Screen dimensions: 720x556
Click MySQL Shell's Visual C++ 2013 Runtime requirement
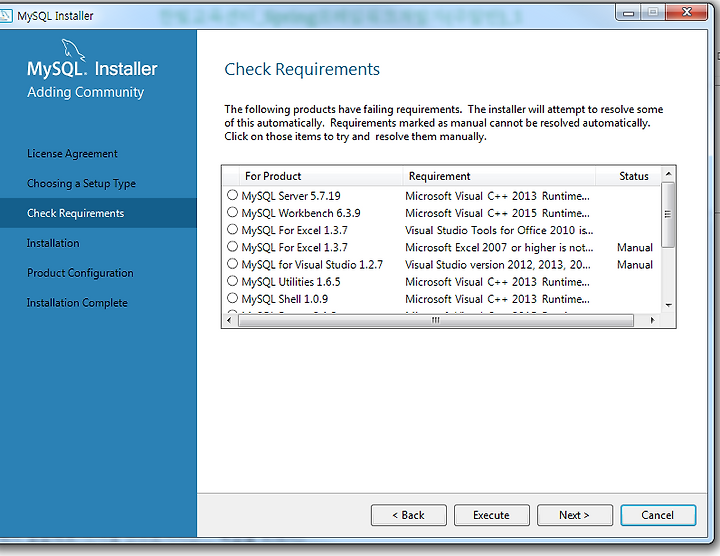pos(497,299)
